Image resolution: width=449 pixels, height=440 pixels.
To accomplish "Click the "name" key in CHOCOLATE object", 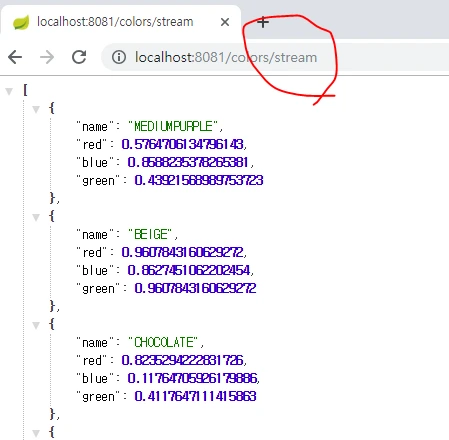I will 95,342.
